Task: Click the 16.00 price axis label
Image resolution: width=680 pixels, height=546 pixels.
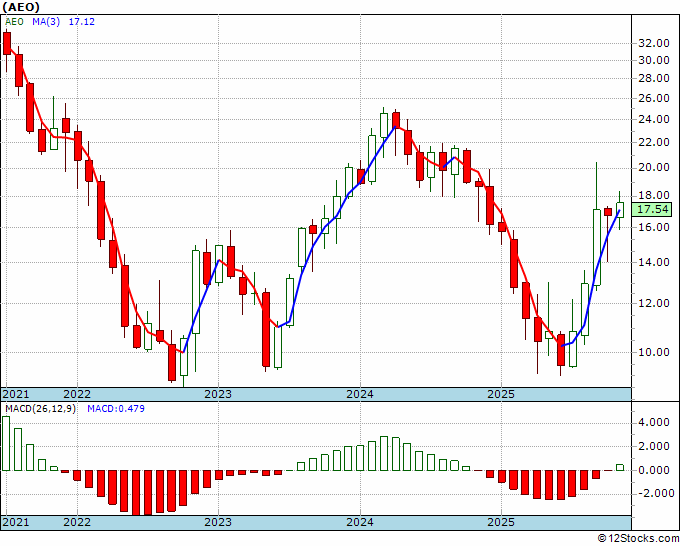Action: tap(654, 227)
